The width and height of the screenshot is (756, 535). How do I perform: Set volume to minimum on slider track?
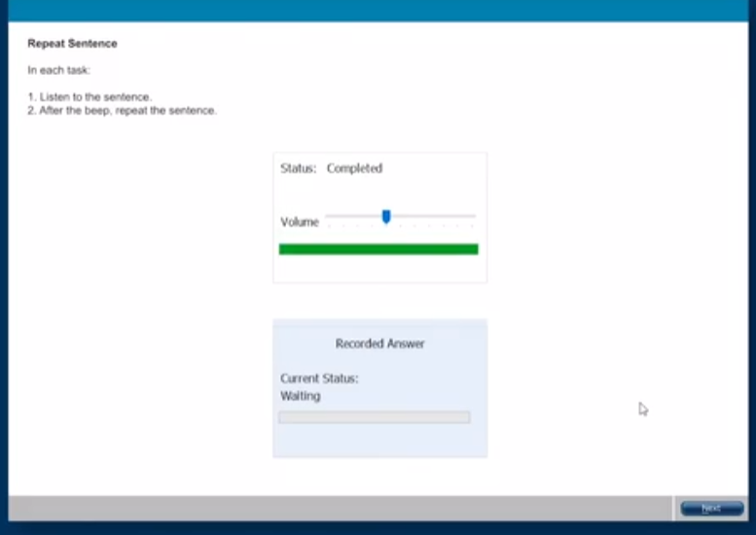coord(328,216)
